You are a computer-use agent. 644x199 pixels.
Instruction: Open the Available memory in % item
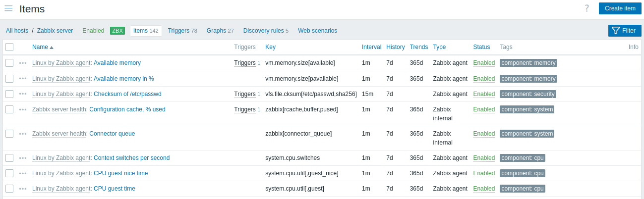(x=124, y=79)
